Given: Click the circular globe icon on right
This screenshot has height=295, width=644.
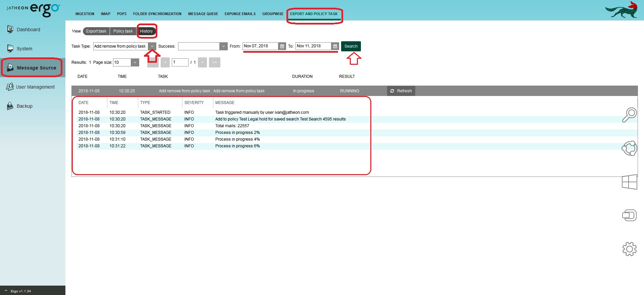Looking at the screenshot, I should pos(629,148).
